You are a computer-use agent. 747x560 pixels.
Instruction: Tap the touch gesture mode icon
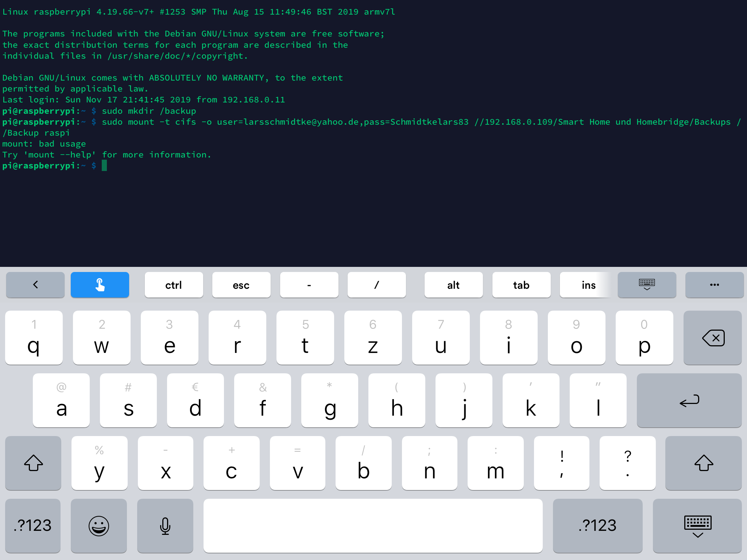(x=100, y=285)
